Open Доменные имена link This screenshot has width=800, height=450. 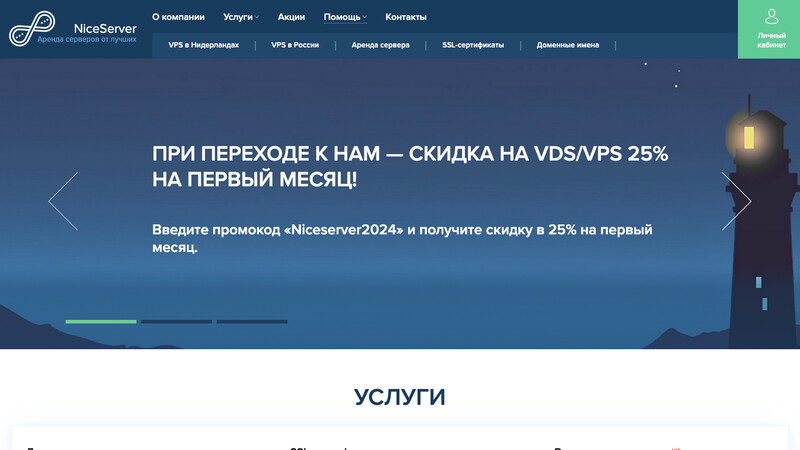[567, 45]
